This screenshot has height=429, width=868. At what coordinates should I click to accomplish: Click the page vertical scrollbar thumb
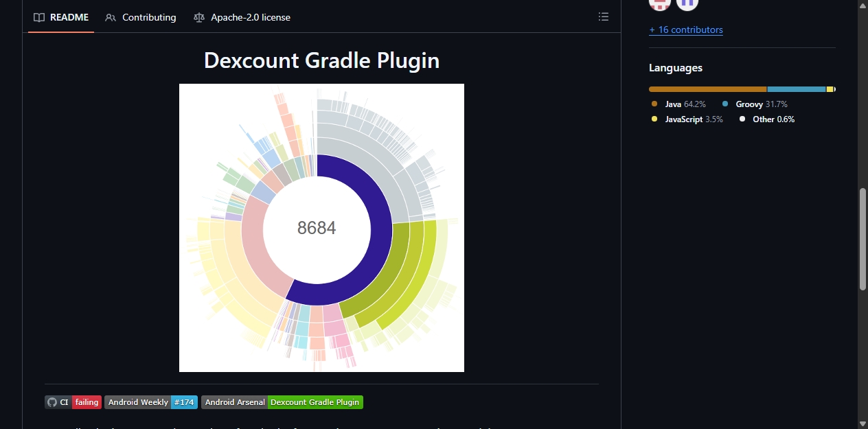pyautogui.click(x=863, y=239)
